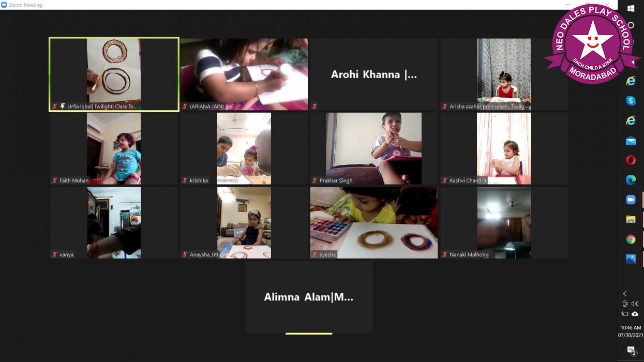Open the Opera browser icon
644x362 pixels.
click(631, 160)
